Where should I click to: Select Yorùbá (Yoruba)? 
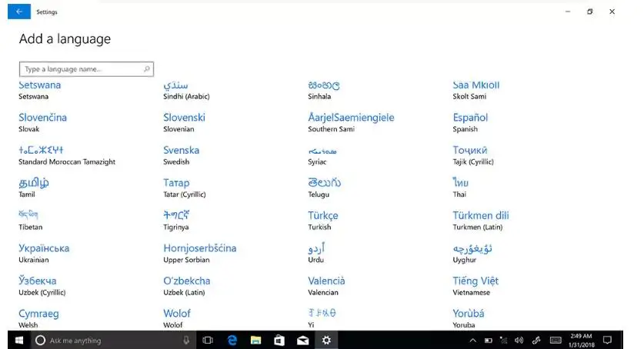[x=469, y=319]
